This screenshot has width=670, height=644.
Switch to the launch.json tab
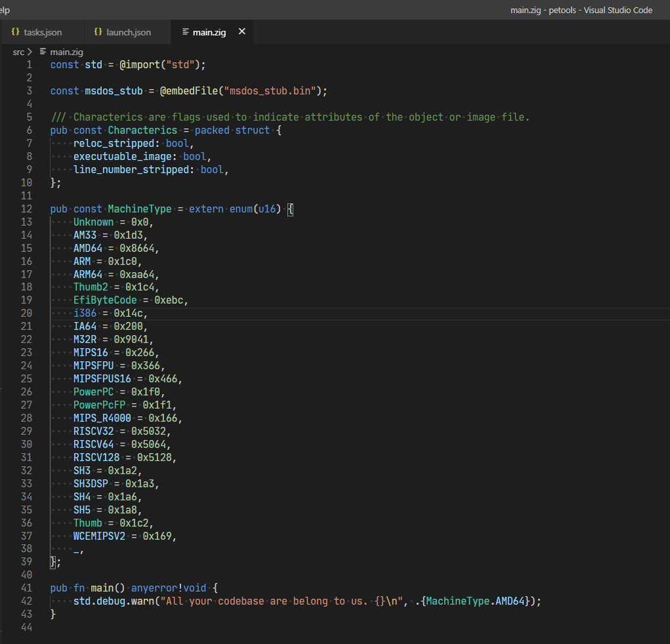128,32
